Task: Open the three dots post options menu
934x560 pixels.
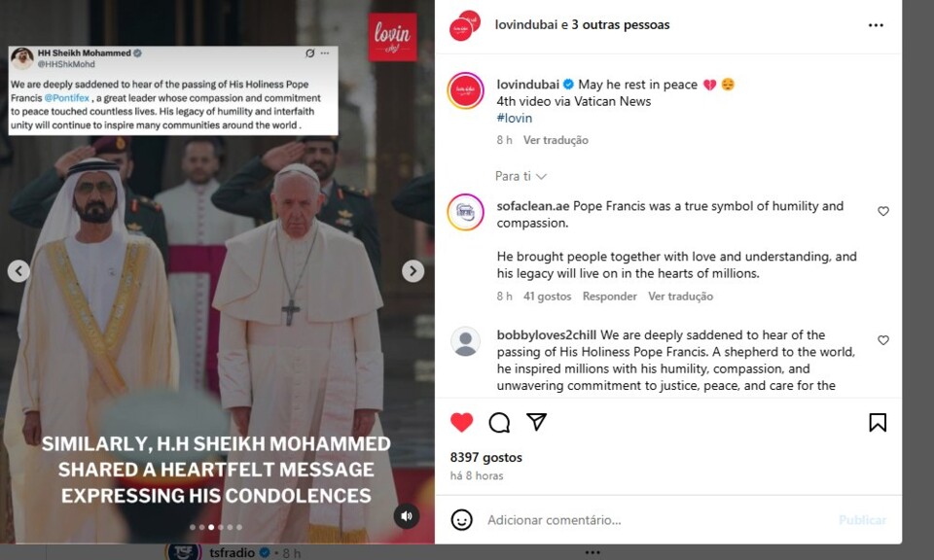Action: click(x=876, y=25)
